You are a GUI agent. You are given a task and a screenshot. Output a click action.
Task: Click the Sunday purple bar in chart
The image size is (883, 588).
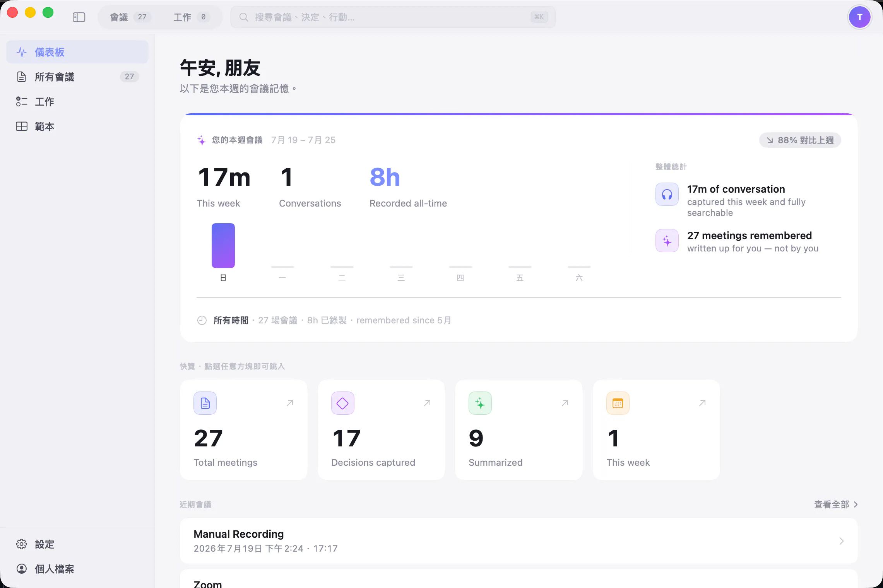click(223, 245)
